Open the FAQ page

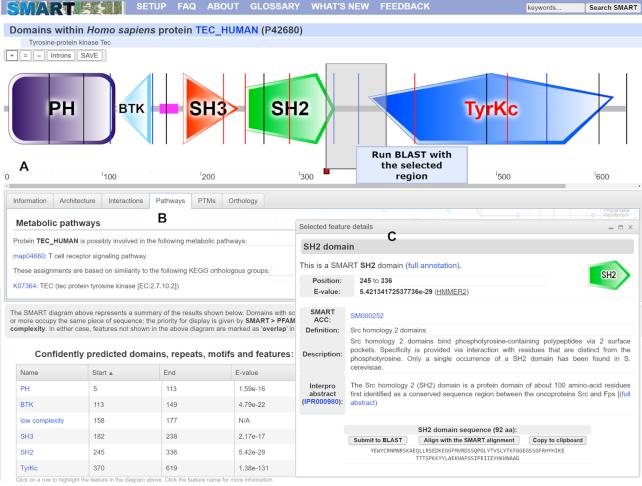coord(186,7)
